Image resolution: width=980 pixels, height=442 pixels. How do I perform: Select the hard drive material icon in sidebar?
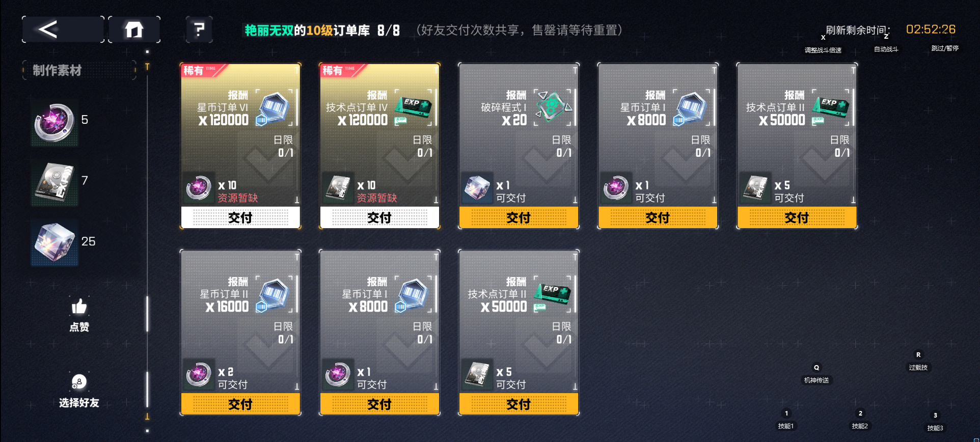tap(54, 183)
